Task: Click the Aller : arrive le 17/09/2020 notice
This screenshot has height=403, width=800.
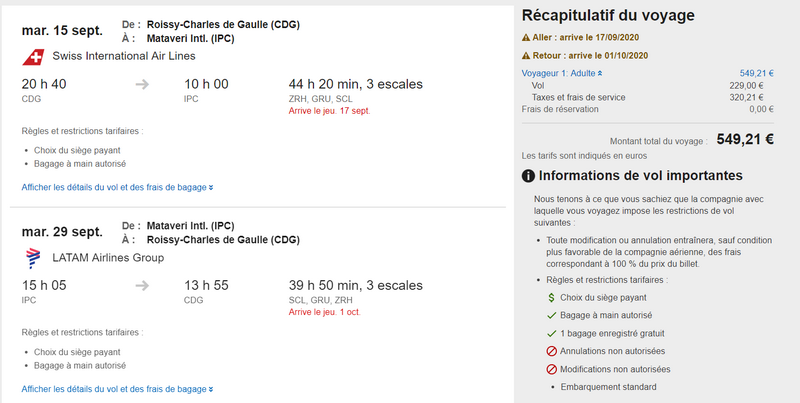Action: pyautogui.click(x=586, y=38)
